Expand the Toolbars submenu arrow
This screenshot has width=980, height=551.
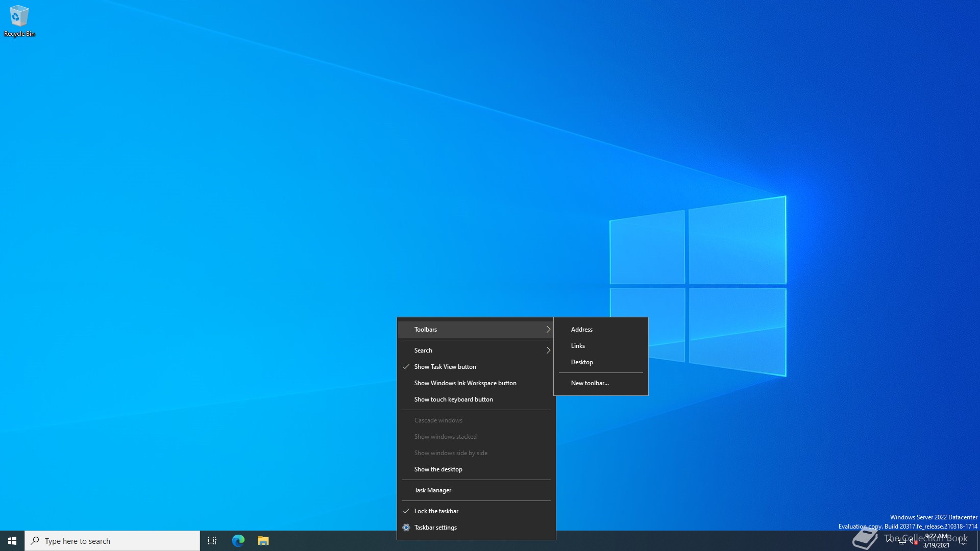548,330
